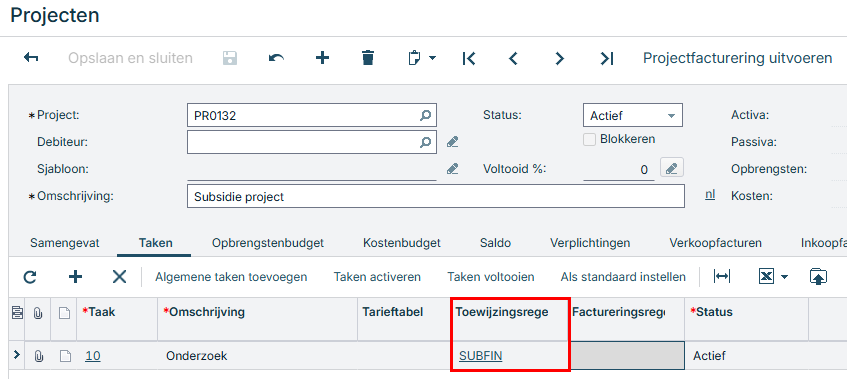Go to next record icon
The height and width of the screenshot is (379, 847).
[560, 58]
